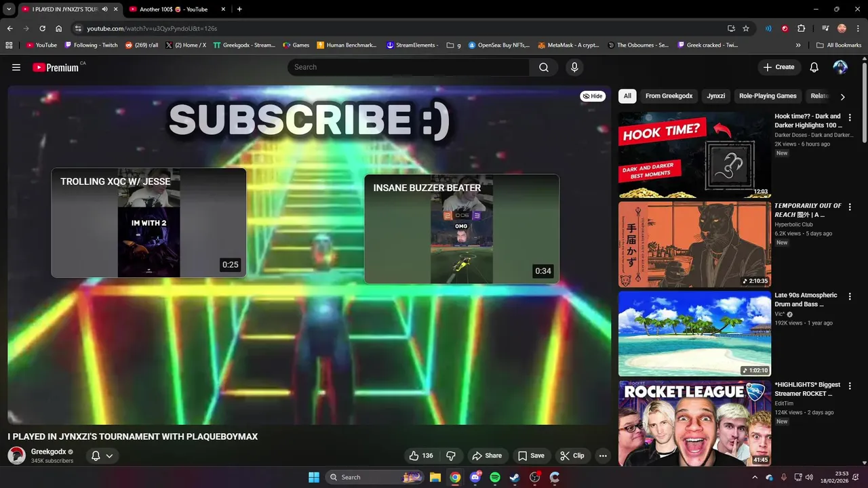Image resolution: width=868 pixels, height=488 pixels.
Task: Open Steam from the taskbar
Action: click(x=515, y=477)
